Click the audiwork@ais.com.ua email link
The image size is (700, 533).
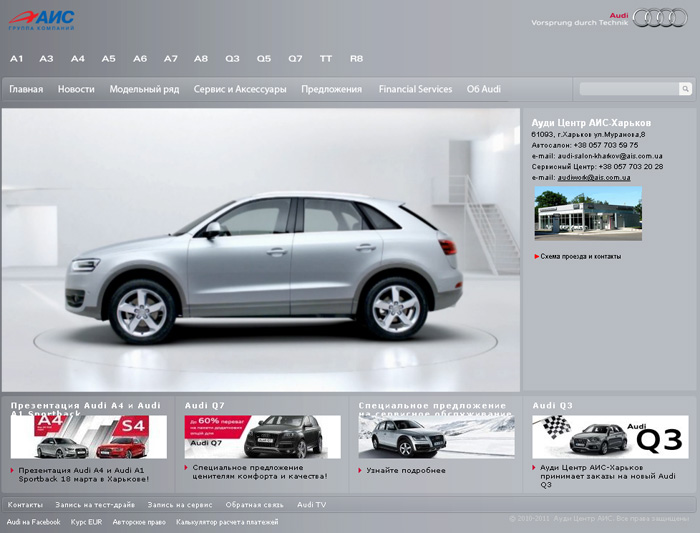click(x=594, y=178)
